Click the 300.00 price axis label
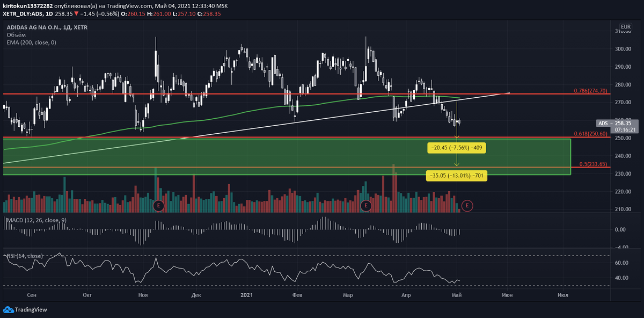This screenshot has height=318, width=644. pyautogui.click(x=623, y=49)
